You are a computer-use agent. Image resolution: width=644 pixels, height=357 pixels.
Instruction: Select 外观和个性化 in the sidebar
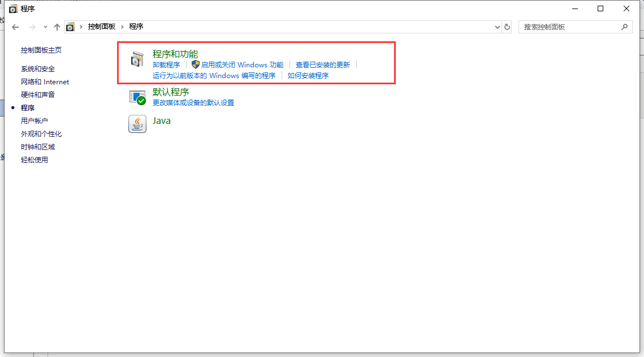coord(41,134)
